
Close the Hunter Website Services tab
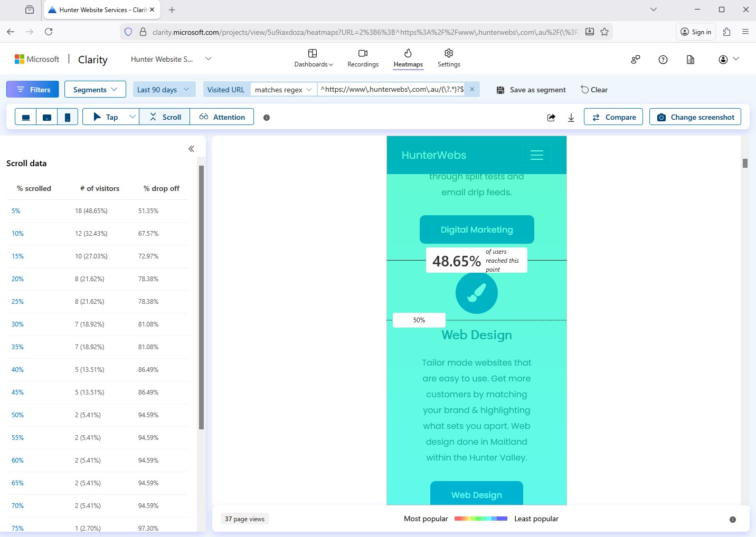pos(152,9)
